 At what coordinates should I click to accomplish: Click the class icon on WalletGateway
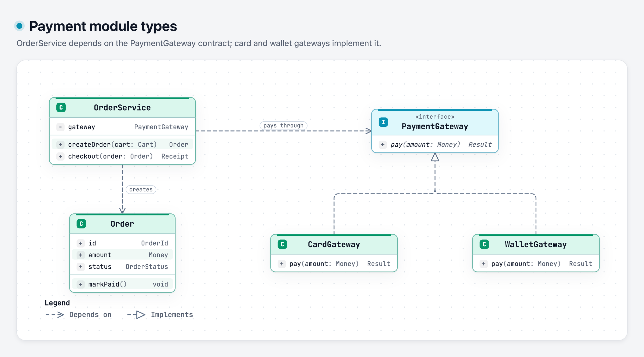484,244
